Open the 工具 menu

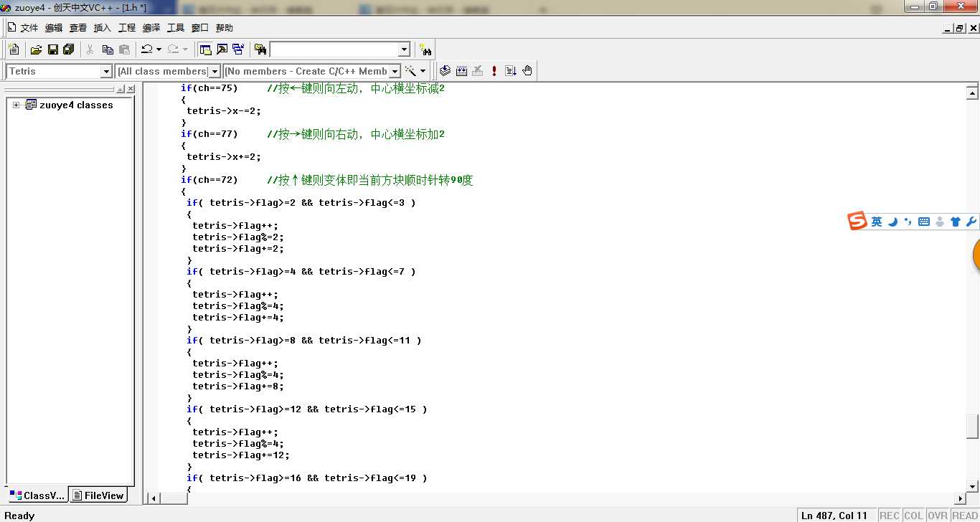[x=176, y=28]
